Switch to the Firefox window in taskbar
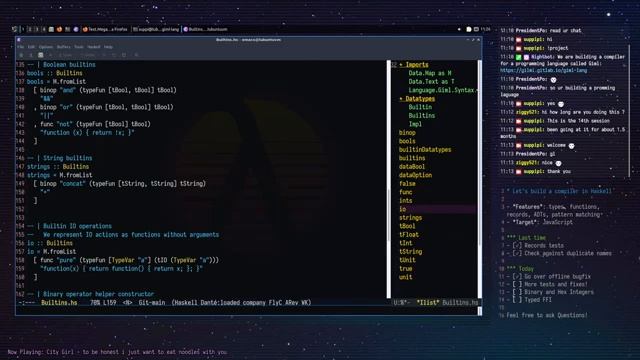 pyautogui.click(x=105, y=29)
